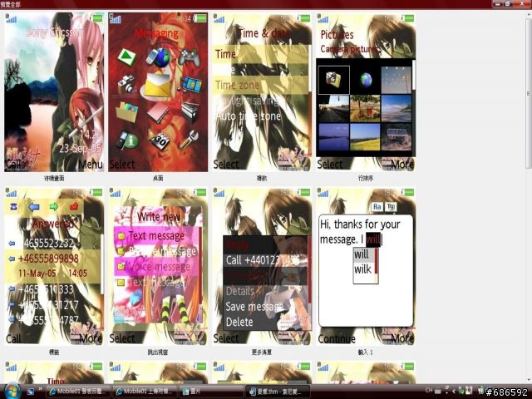Click the globe and phone internet icon
The width and height of the screenshot is (532, 399).
tap(158, 57)
